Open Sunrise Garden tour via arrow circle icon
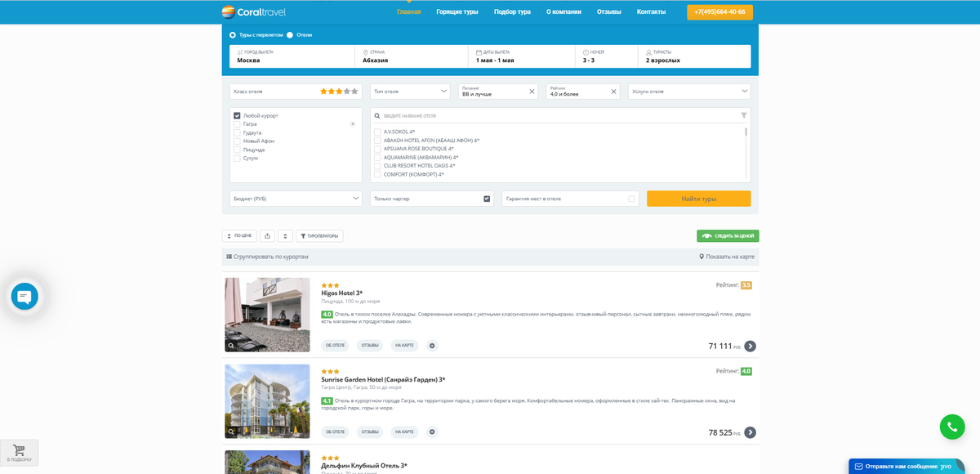 (750, 432)
